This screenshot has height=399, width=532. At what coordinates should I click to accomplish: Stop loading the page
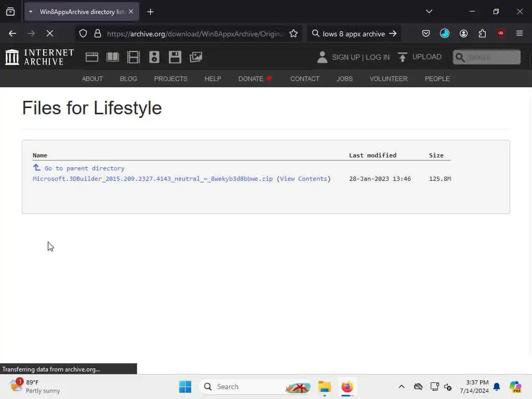[49, 34]
